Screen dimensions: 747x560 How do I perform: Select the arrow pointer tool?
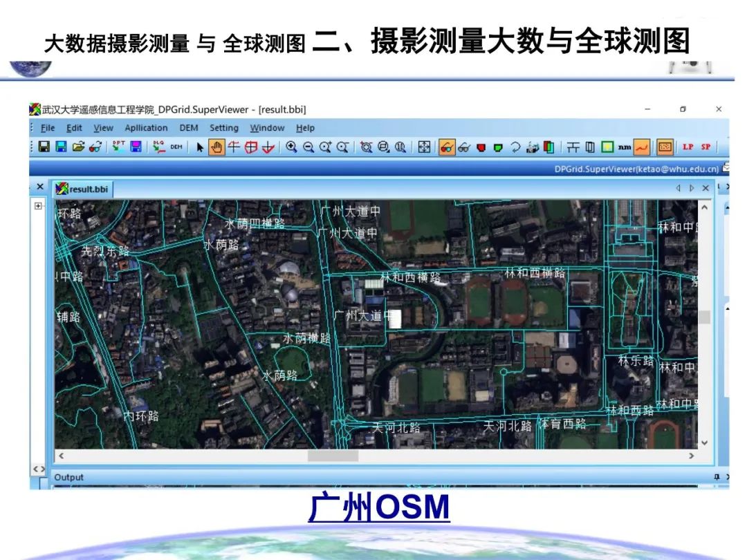tap(198, 147)
